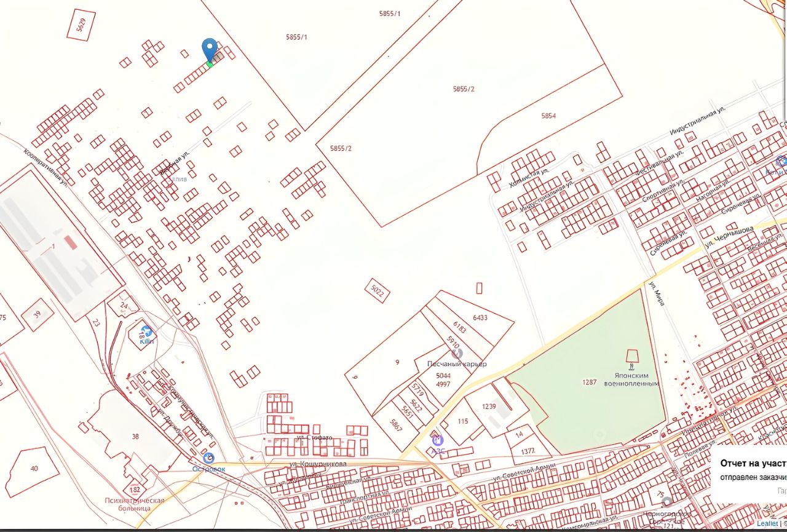Select parcel labeled 14

pyautogui.click(x=520, y=435)
